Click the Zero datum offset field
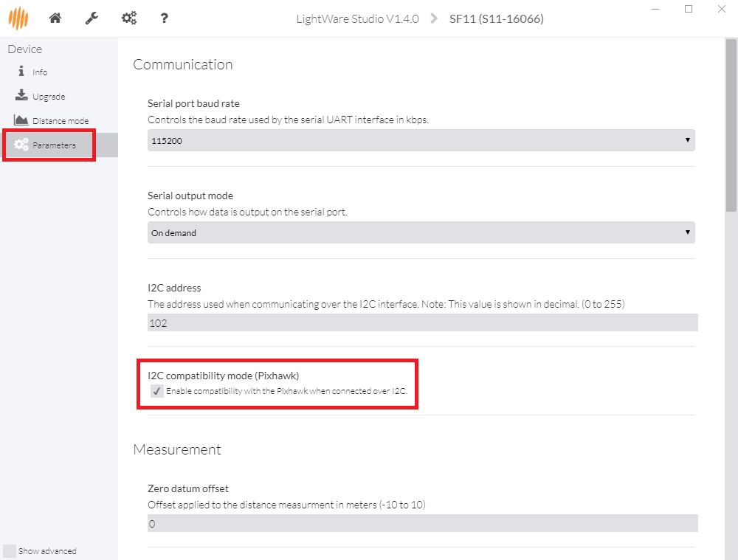 click(422, 524)
